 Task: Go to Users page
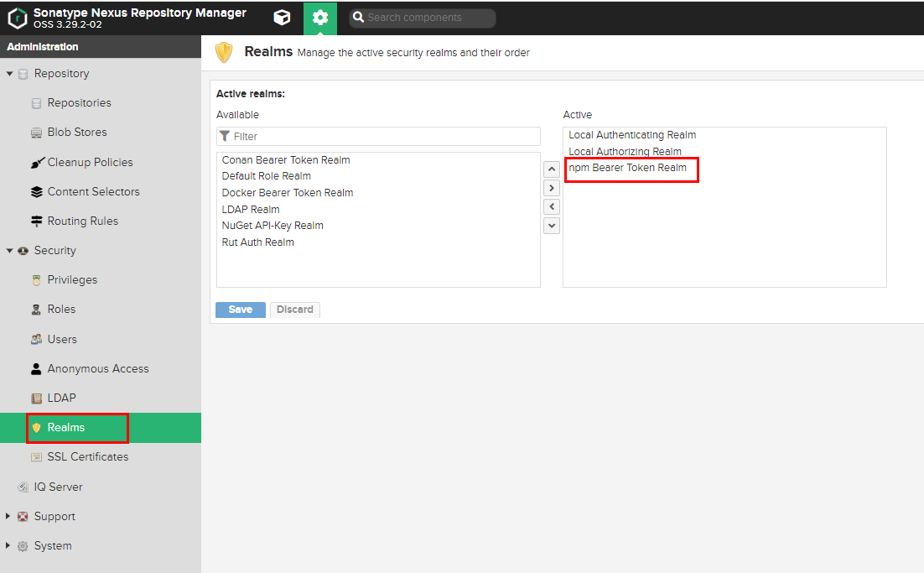pyautogui.click(x=62, y=339)
